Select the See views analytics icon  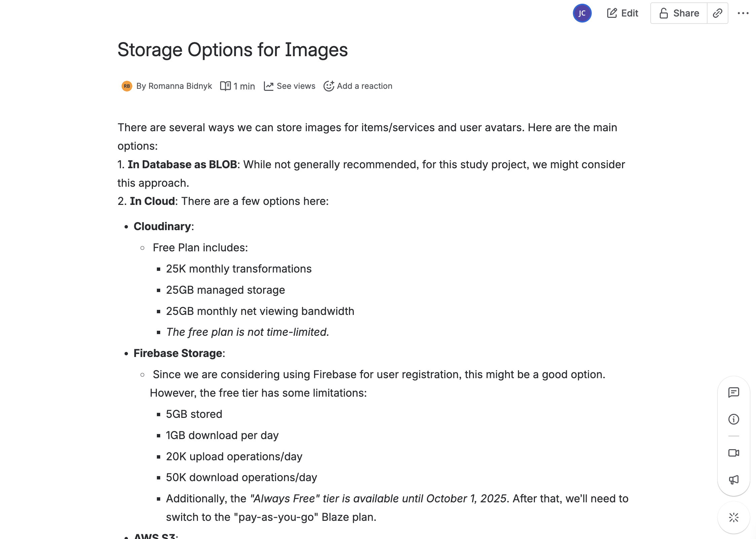[269, 86]
